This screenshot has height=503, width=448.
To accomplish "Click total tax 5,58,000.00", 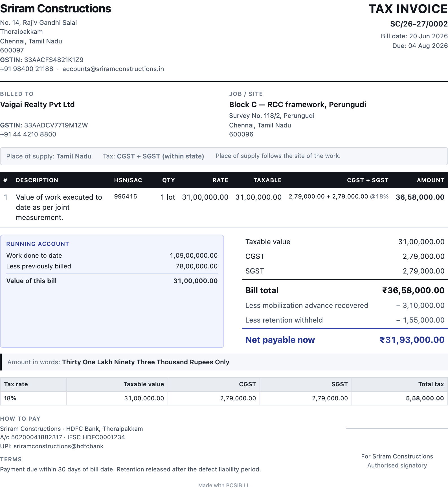I will [x=425, y=398].
